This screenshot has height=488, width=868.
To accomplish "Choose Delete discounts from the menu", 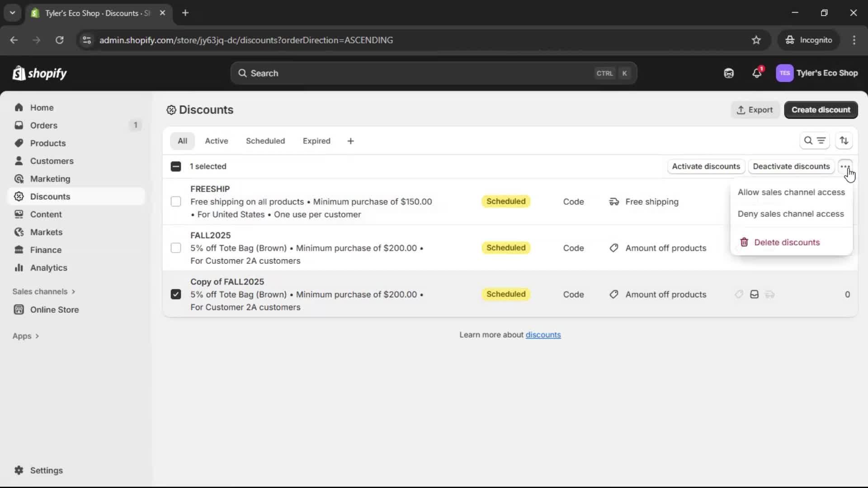I will (788, 242).
